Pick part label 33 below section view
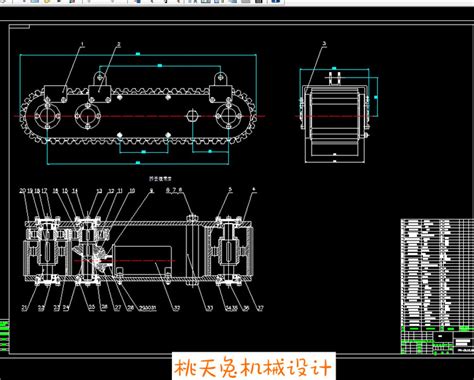Viewport: 474px width, 380px height. (x=210, y=308)
